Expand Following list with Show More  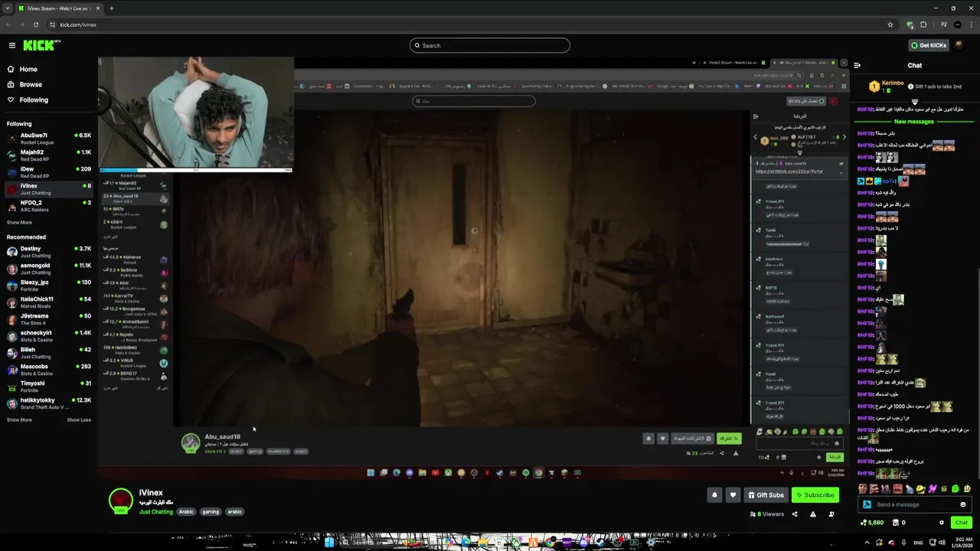19,223
